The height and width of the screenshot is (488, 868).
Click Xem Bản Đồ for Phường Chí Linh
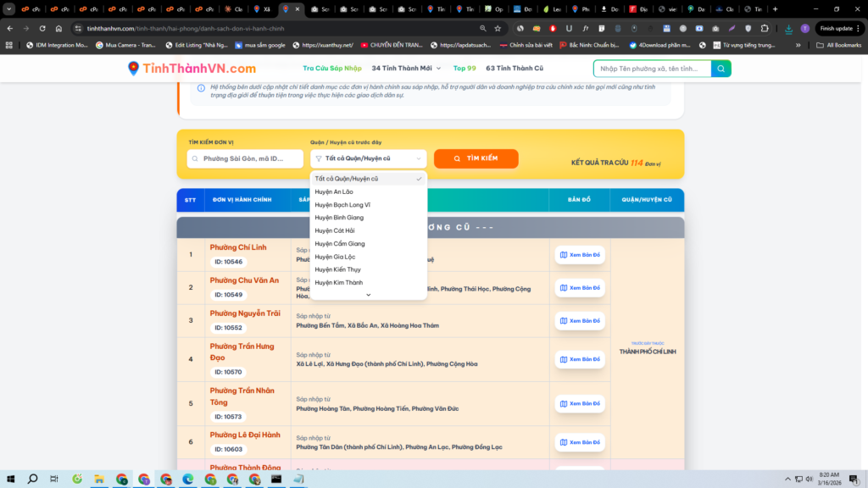pos(580,255)
